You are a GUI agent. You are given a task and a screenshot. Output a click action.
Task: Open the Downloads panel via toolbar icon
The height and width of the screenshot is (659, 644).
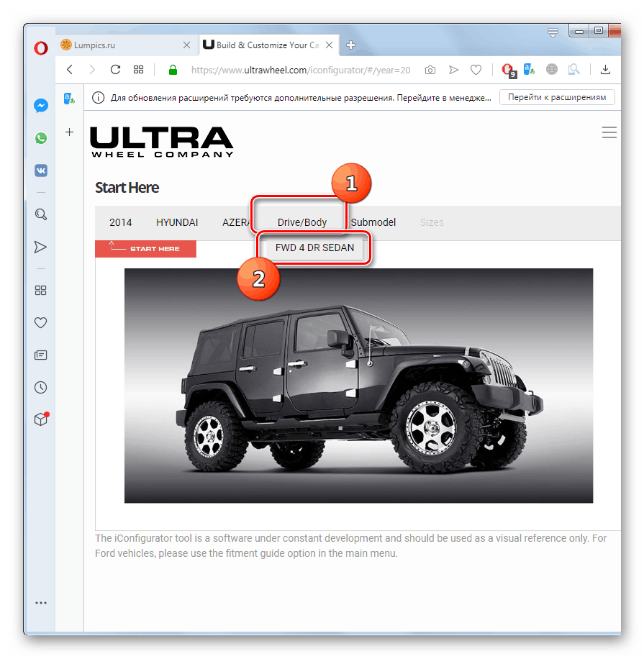click(605, 70)
